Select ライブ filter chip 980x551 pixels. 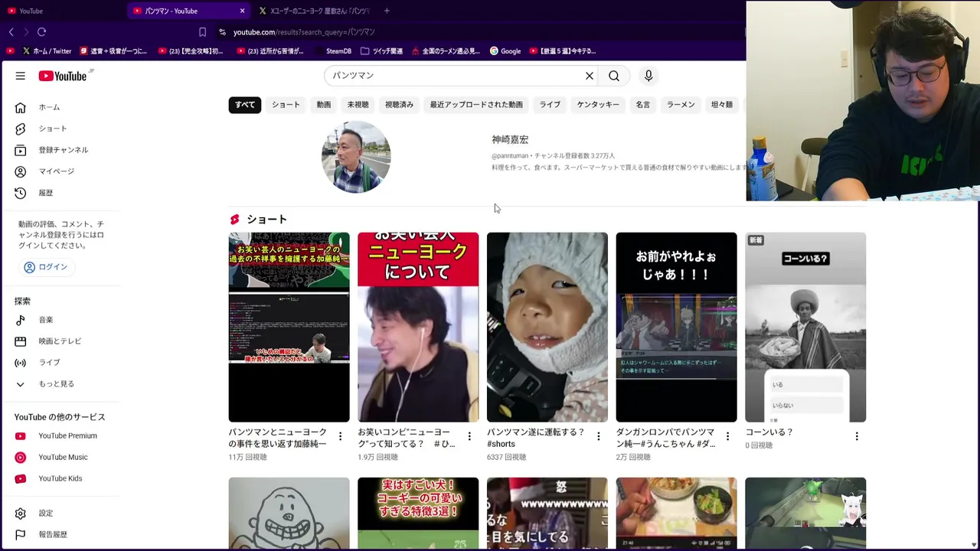550,105
